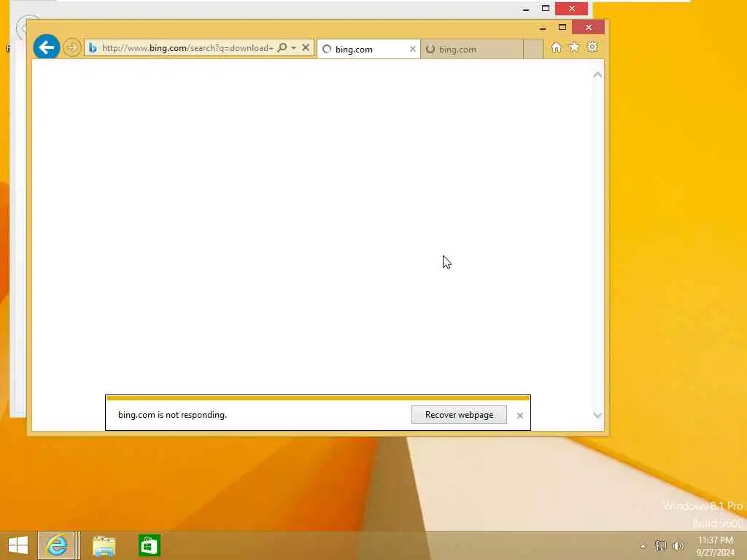This screenshot has width=747, height=560.
Task: Open the Home page icon
Action: pyautogui.click(x=557, y=47)
